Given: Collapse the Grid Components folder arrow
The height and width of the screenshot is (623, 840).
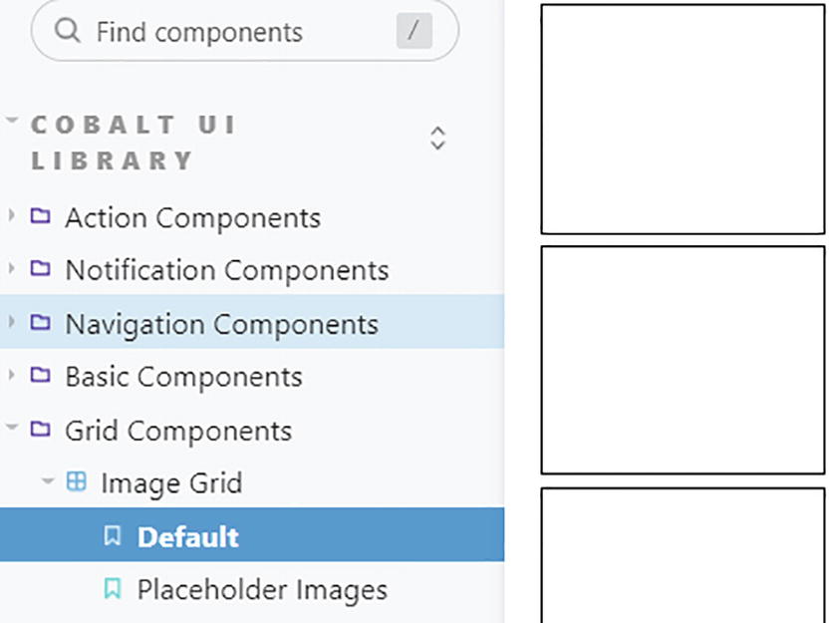Looking at the screenshot, I should 12,430.
